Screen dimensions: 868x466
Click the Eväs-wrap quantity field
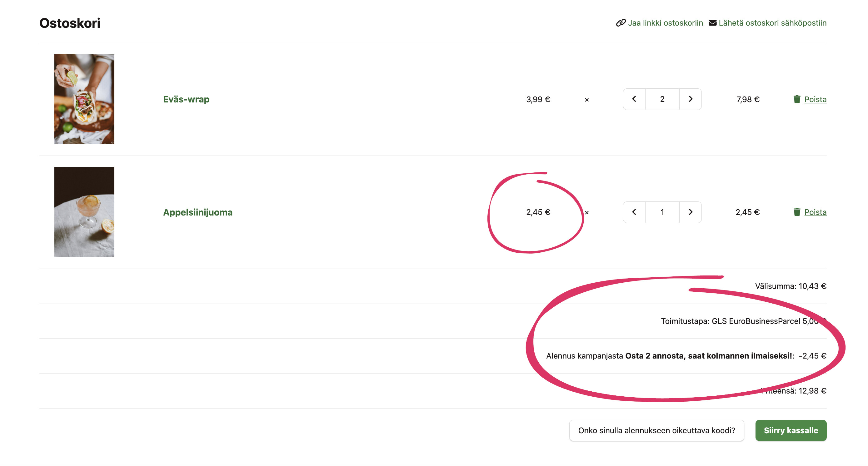tap(662, 99)
